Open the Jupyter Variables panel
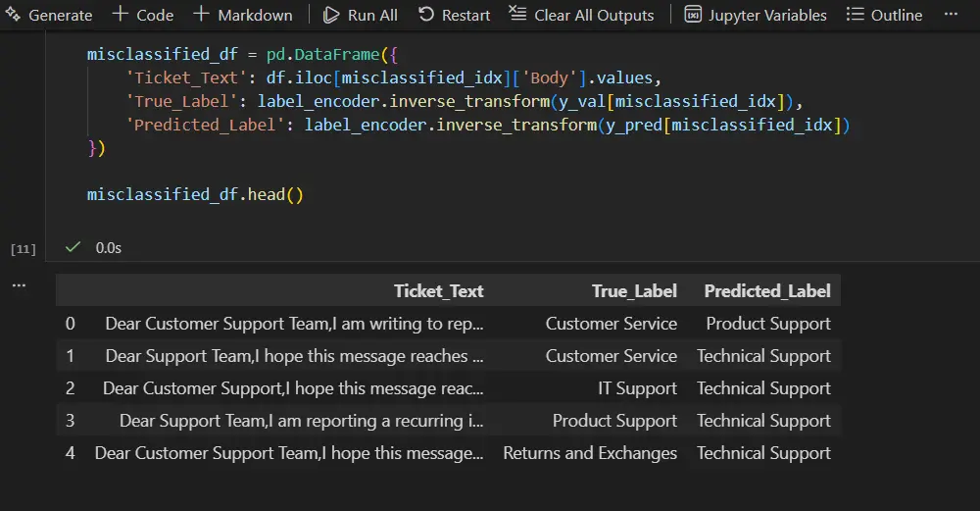 coord(756,15)
